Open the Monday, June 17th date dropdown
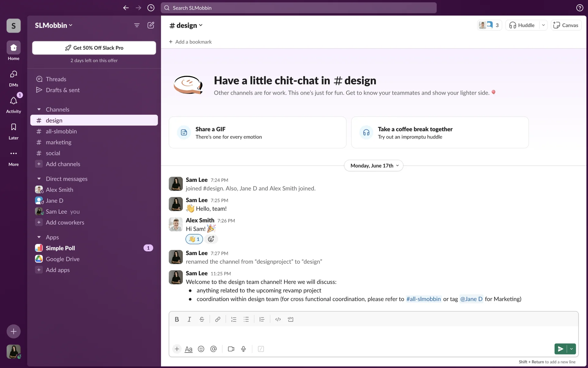Screen dimensions: 588x368 pyautogui.click(x=374, y=166)
